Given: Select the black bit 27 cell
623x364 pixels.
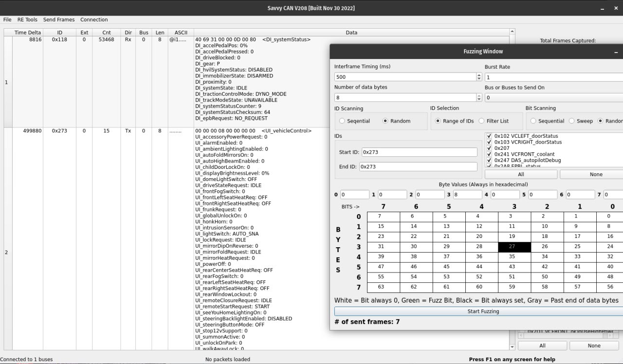Looking at the screenshot, I should 514,247.
